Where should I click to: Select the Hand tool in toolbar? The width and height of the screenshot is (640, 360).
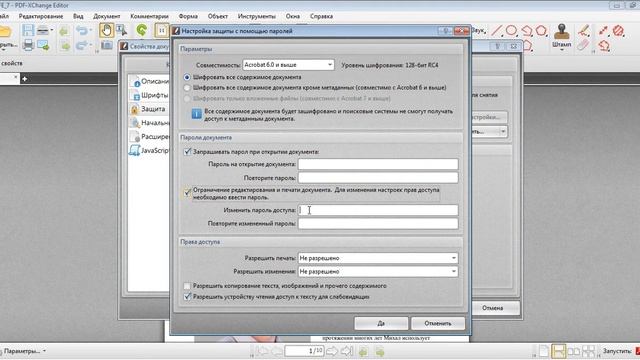point(106,30)
